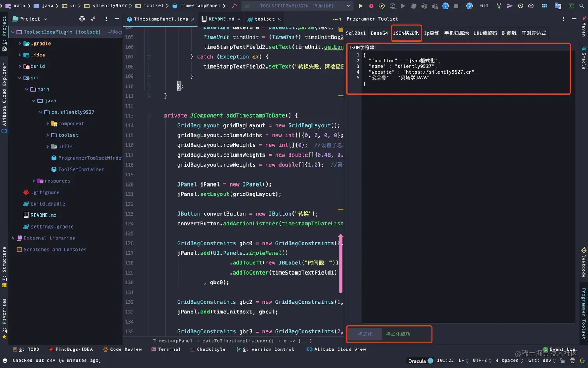The height and width of the screenshot is (368, 588).
Task: Open the Structure sidebar panel
Action: (4, 267)
